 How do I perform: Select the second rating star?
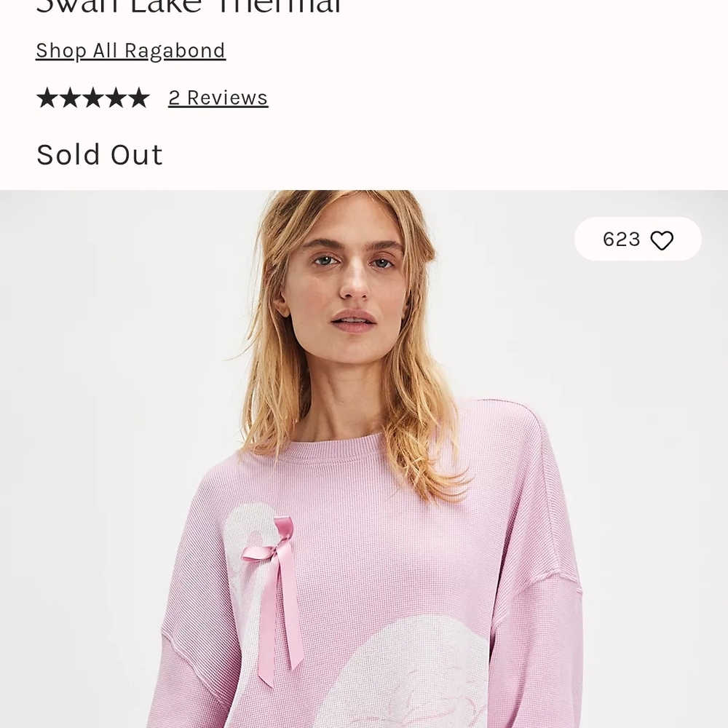(x=71, y=97)
